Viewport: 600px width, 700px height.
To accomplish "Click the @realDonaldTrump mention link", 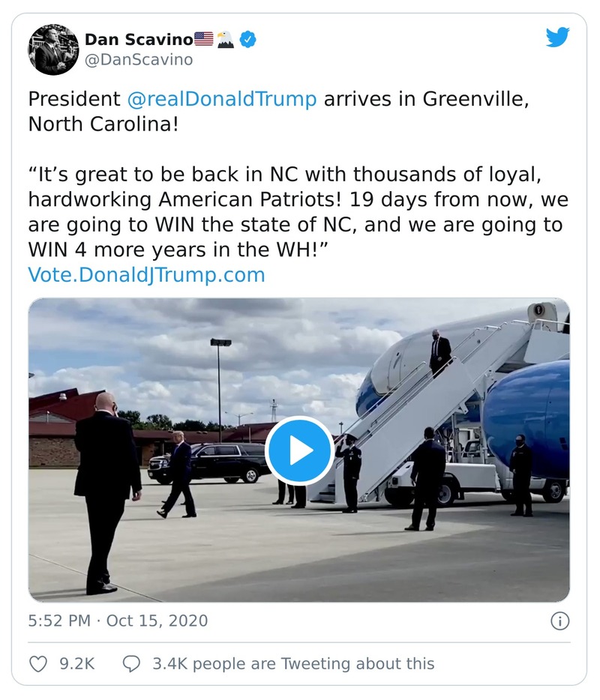I will 223,98.
